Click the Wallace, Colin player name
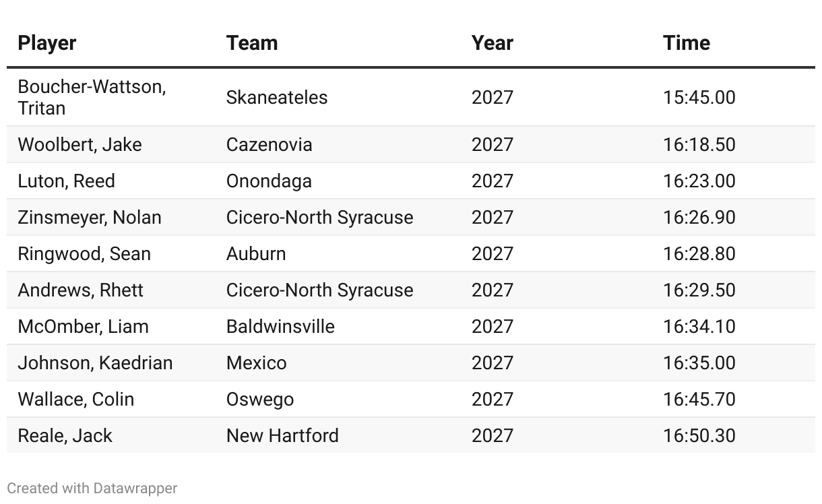 pos(75,400)
